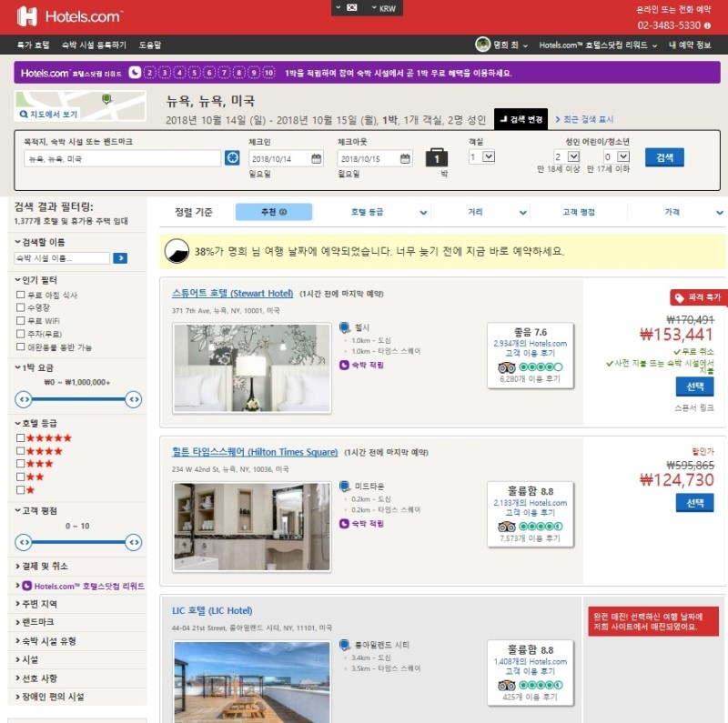Check the 3-star hotel rating box
This screenshot has height=723, width=728.
pos(20,463)
